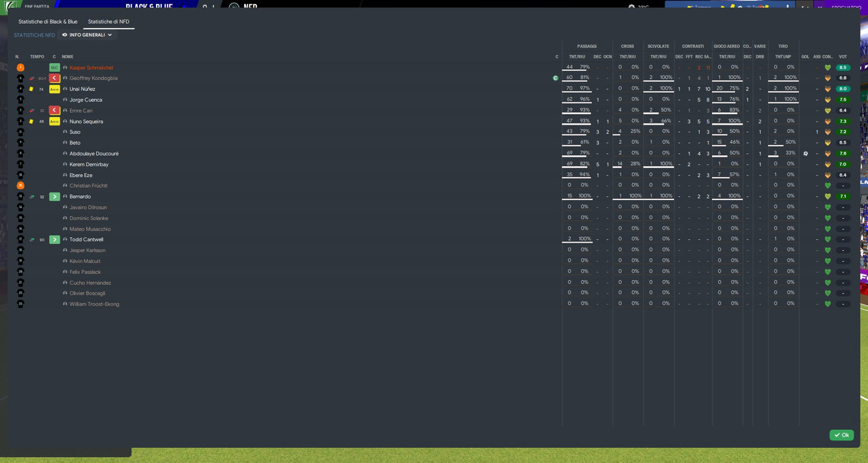Click Geoffrey Kondogbia's red substituted-off arrow
868x463 pixels.
point(54,79)
